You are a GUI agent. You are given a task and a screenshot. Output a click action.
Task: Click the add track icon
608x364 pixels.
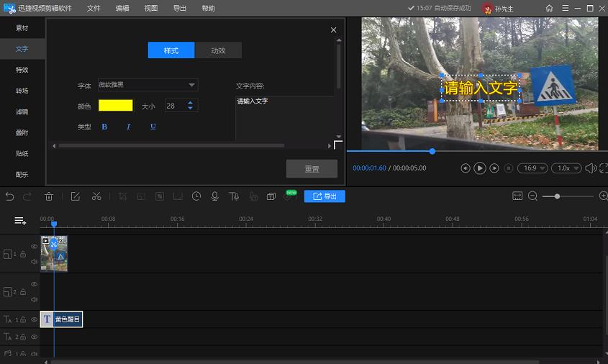(20, 221)
